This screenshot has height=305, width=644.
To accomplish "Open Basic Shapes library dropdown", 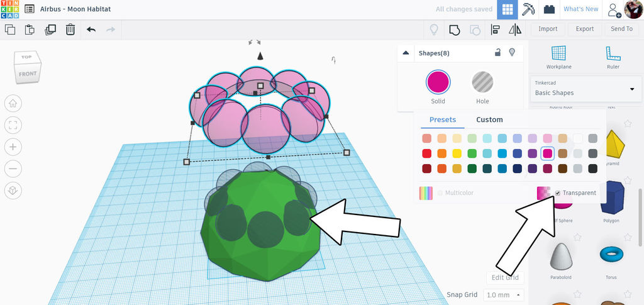I will [x=586, y=89].
